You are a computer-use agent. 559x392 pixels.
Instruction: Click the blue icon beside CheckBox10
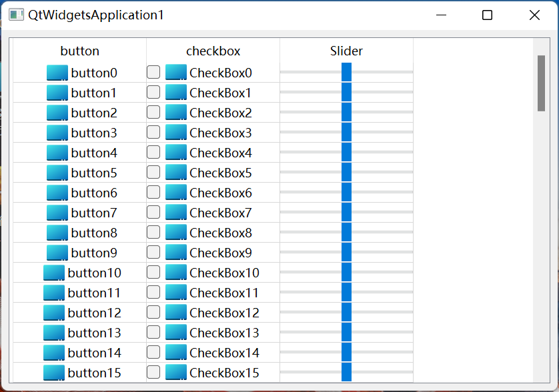[176, 273]
